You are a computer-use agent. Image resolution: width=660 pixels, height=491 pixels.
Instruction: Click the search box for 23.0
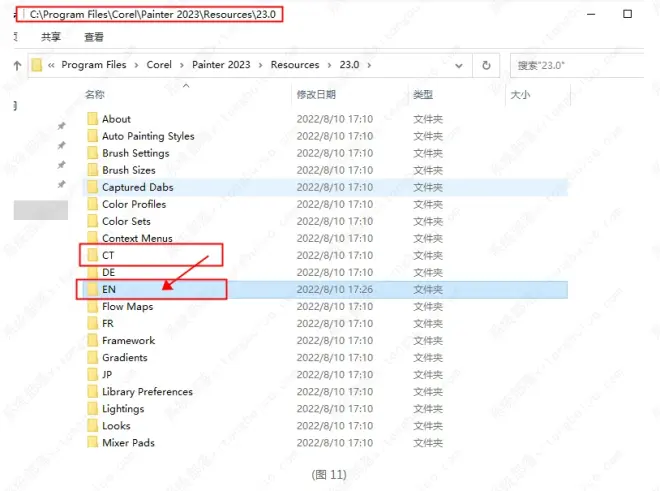pyautogui.click(x=577, y=66)
